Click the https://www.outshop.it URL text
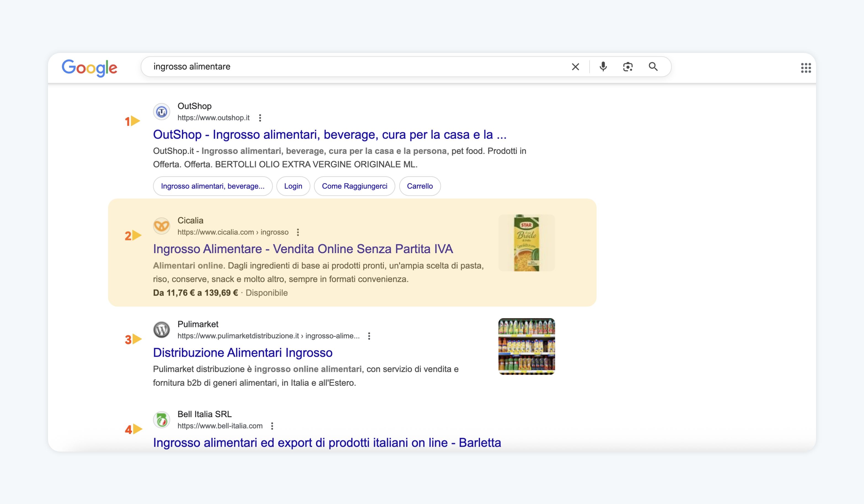Screen dimensions: 864x504 click(x=213, y=118)
